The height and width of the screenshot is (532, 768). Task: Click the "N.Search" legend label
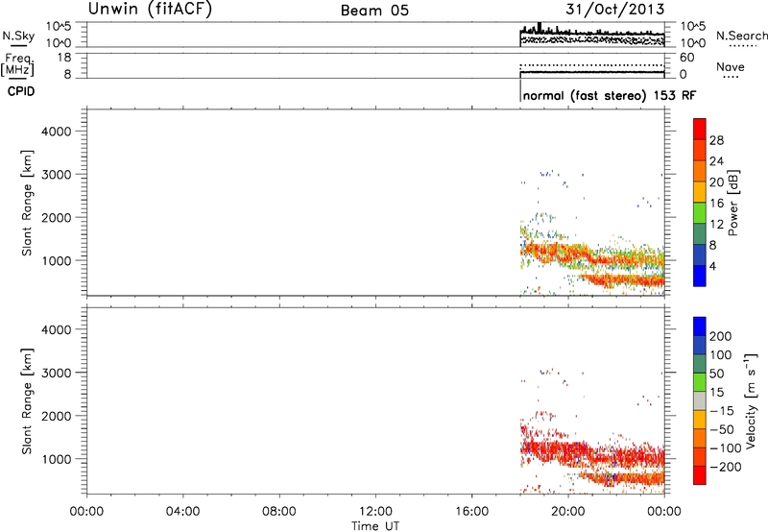742,36
